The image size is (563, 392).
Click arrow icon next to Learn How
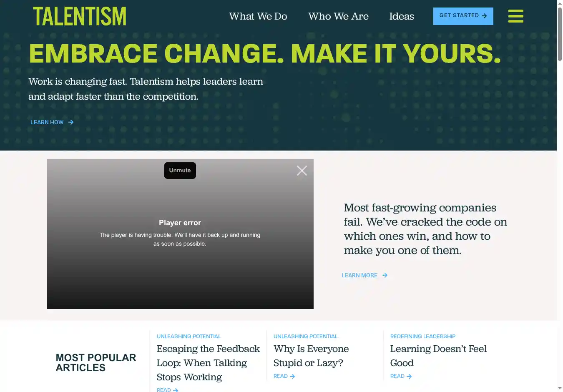point(71,122)
